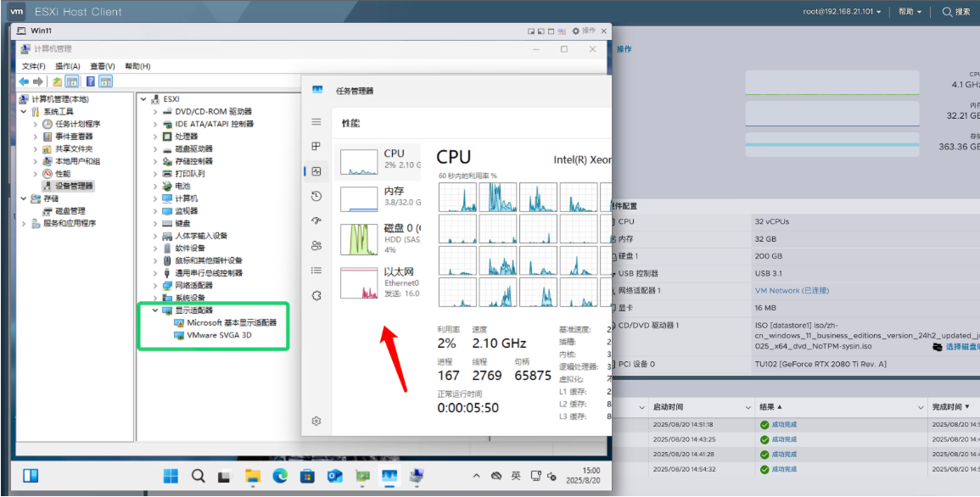The height and width of the screenshot is (497, 980).
Task: Toggle the show/hide action pane toolbar icon
Action: 105,81
